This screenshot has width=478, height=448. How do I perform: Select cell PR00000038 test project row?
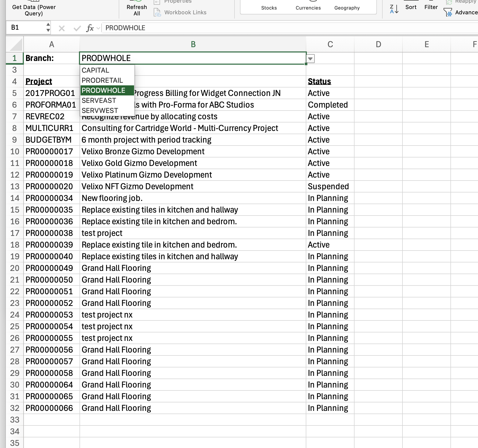click(x=52, y=233)
